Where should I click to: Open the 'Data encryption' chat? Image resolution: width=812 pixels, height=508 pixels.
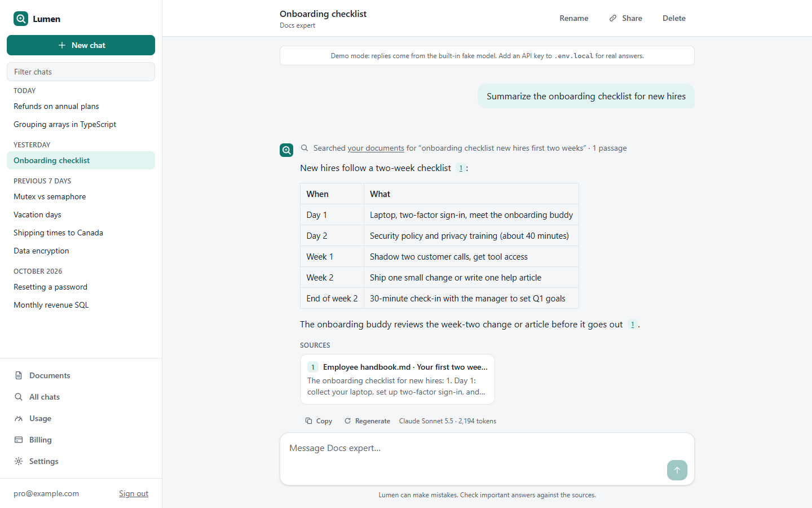pos(81,251)
